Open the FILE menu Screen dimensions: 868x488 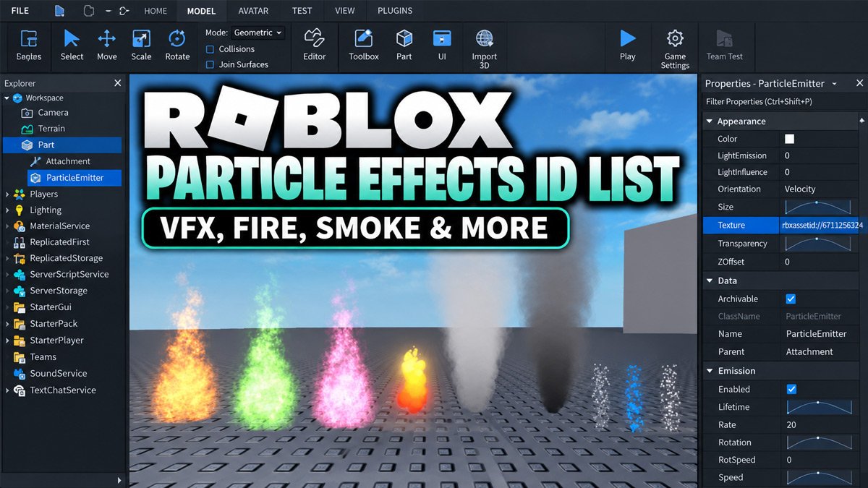tap(20, 11)
